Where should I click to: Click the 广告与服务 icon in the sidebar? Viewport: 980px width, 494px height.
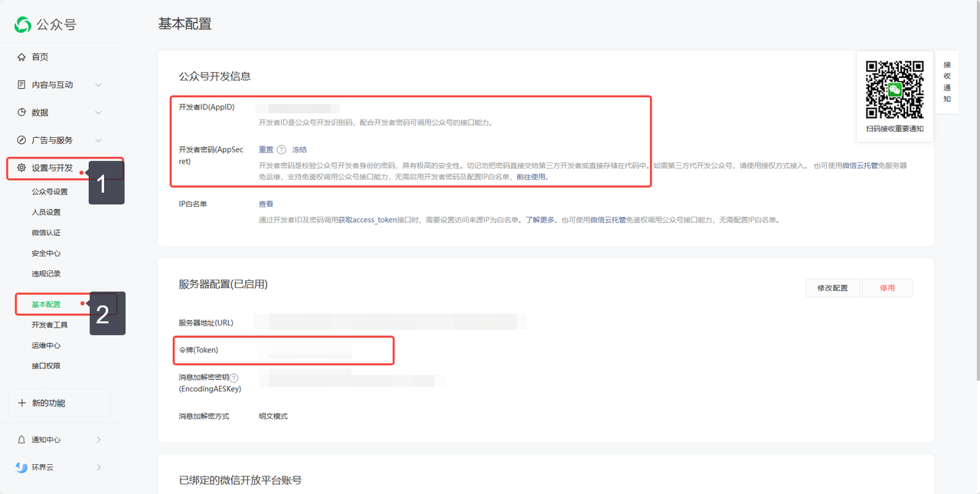pyautogui.click(x=21, y=139)
